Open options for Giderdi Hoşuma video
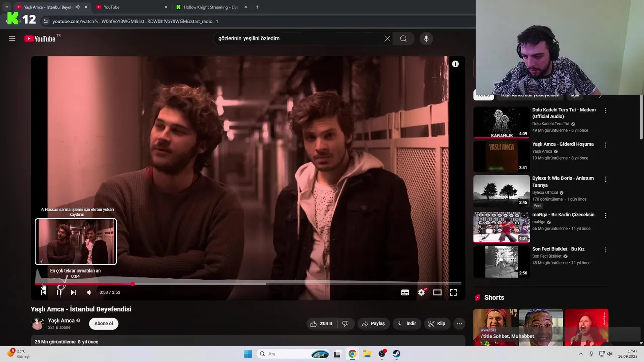This screenshot has width=644, height=362. (606, 145)
